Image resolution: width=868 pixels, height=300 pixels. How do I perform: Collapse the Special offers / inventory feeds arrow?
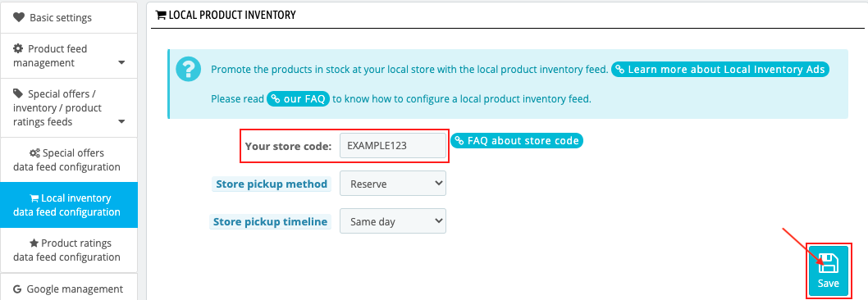pyautogui.click(x=121, y=122)
